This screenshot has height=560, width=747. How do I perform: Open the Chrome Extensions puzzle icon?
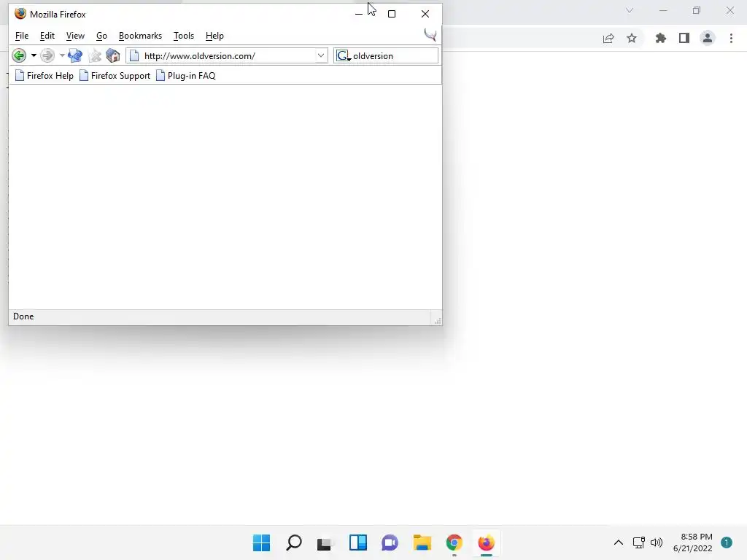(x=661, y=38)
